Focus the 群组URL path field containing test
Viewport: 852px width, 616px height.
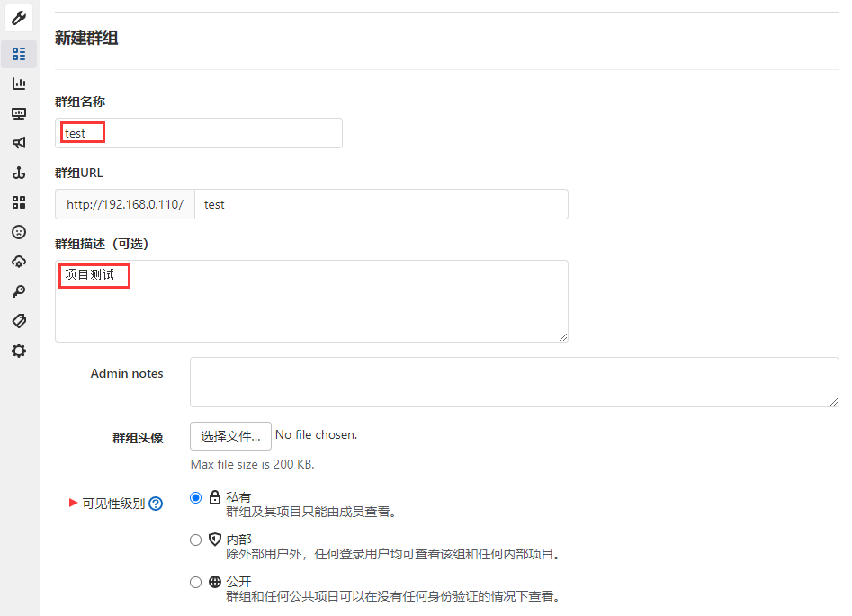(381, 204)
